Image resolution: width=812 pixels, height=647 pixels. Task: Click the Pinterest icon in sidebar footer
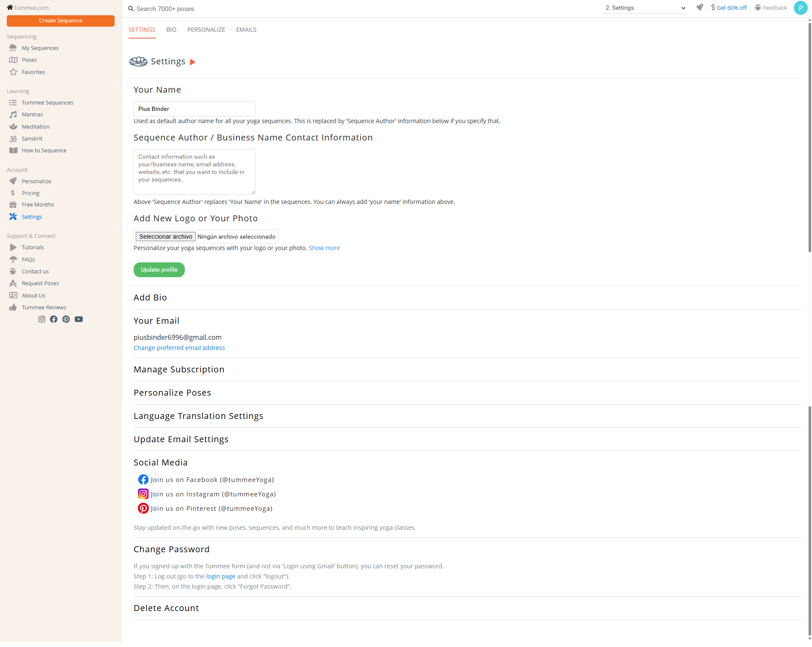[x=66, y=319]
